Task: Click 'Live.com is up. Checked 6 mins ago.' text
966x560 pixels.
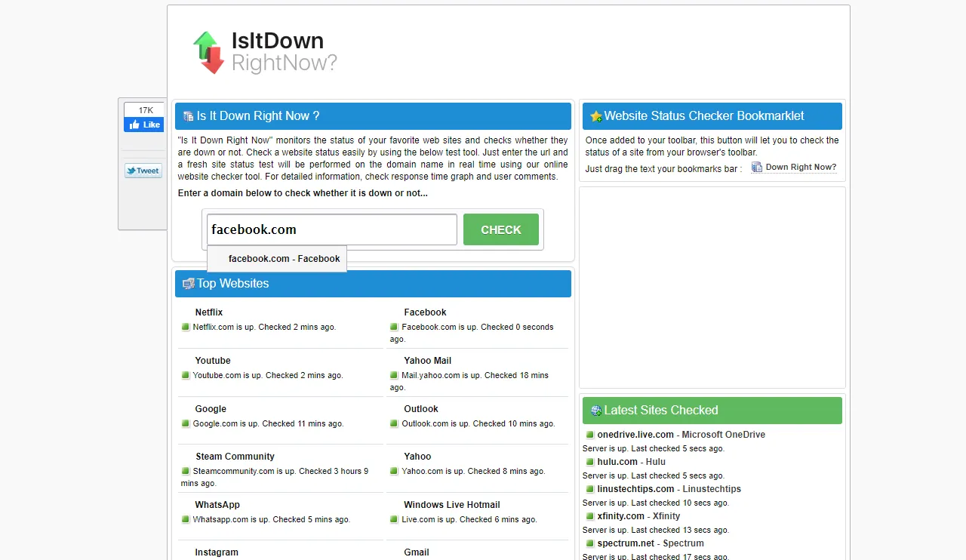Action: 469,519
